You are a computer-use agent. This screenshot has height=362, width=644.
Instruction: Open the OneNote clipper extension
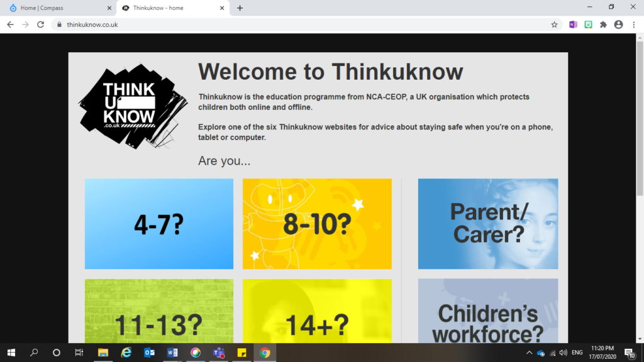[x=573, y=25]
